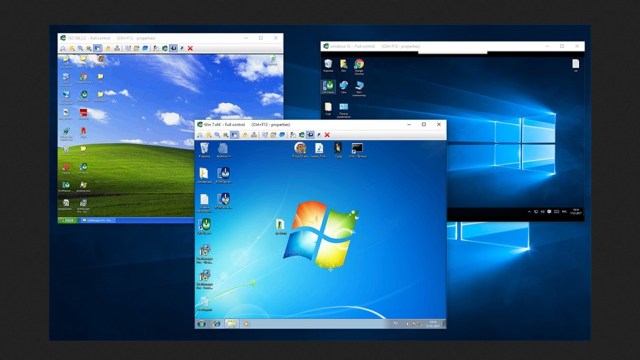
Task: Open File Explorer from the Windows 7 taskbar
Action: click(231, 324)
